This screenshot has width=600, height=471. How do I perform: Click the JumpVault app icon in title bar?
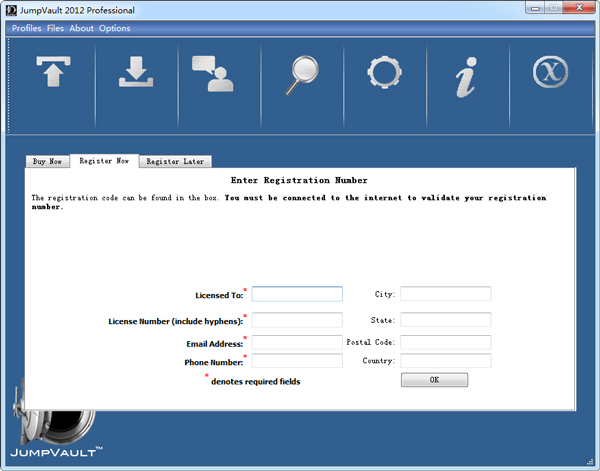coord(10,9)
